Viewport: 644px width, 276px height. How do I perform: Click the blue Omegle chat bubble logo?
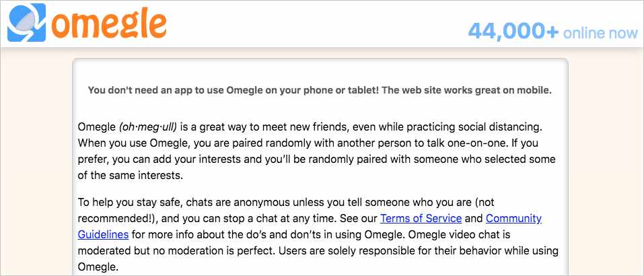point(26,23)
